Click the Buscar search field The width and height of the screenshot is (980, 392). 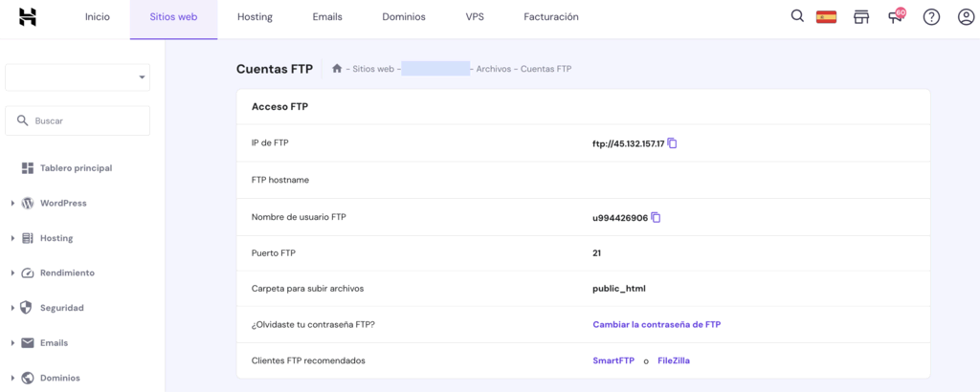click(x=78, y=121)
